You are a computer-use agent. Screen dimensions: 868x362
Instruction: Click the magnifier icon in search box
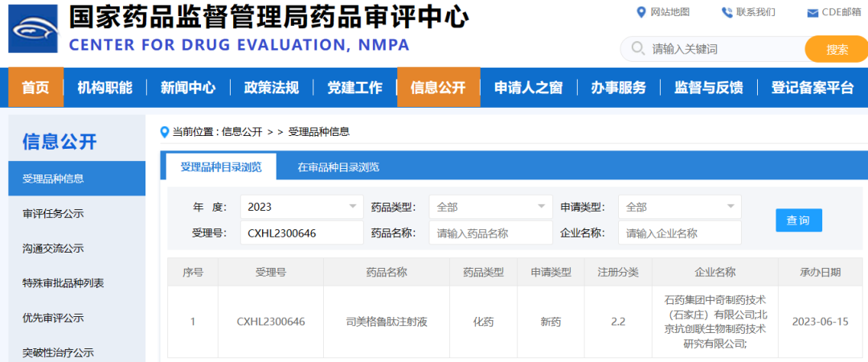click(x=637, y=49)
